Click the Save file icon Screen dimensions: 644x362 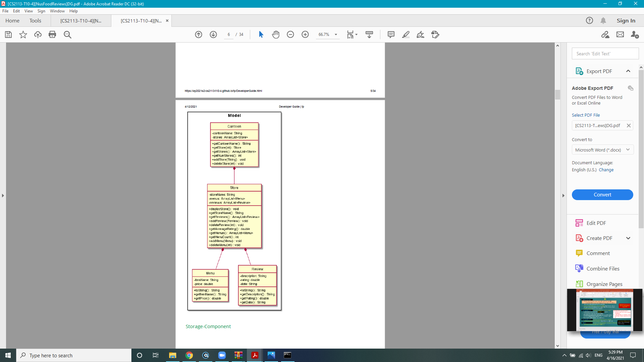(x=8, y=35)
